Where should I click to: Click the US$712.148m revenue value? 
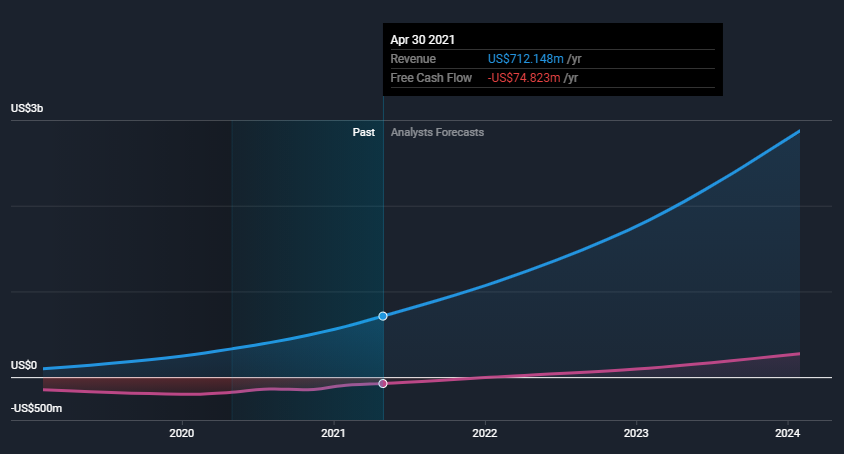526,59
